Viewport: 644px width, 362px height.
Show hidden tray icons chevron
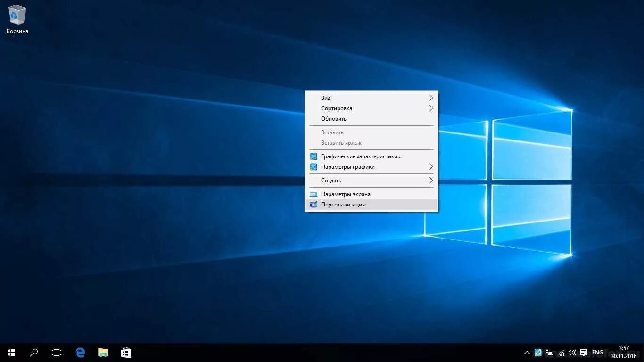point(527,353)
